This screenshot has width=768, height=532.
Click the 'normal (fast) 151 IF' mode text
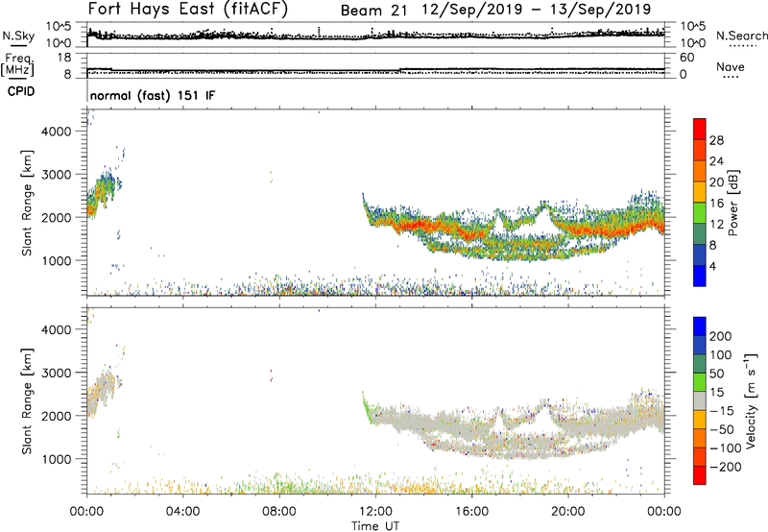[153, 95]
